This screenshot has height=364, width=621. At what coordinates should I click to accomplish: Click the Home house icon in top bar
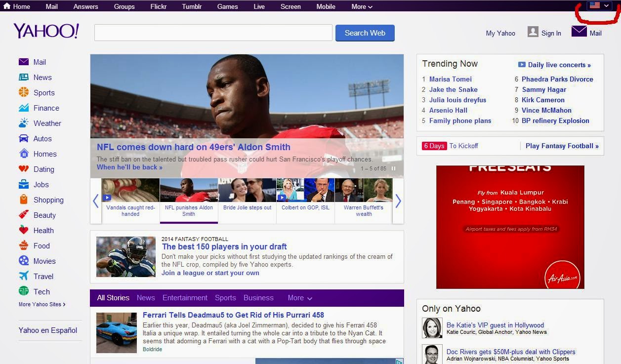click(x=7, y=6)
